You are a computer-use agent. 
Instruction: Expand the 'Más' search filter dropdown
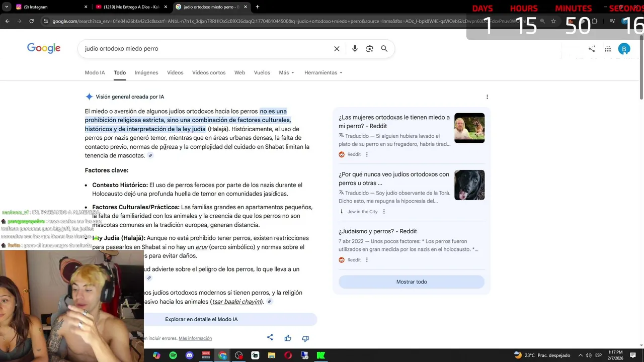(x=287, y=73)
